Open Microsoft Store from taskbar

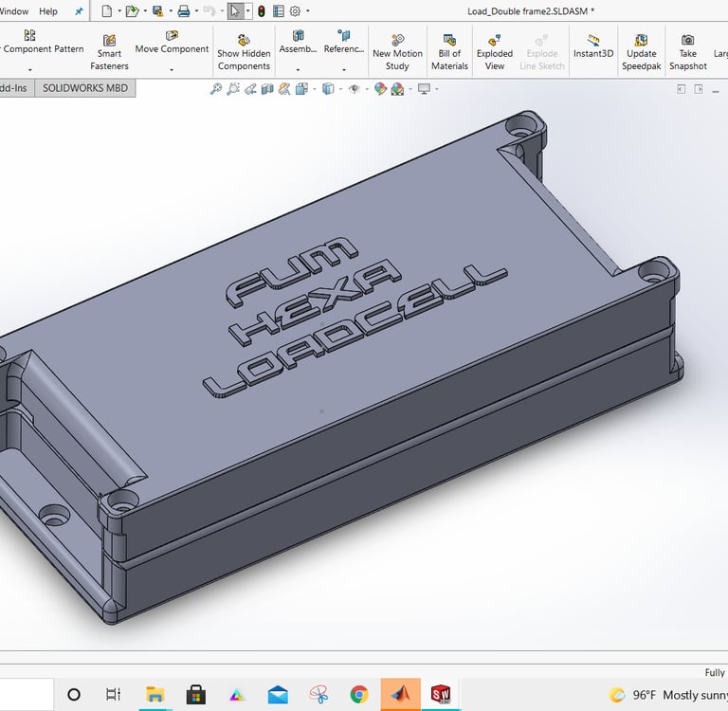pos(195,695)
